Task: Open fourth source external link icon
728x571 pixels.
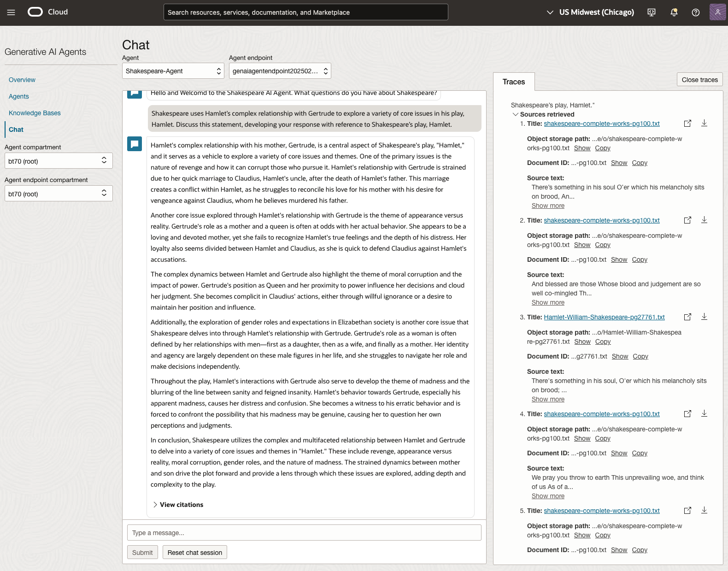Action: [x=687, y=414]
